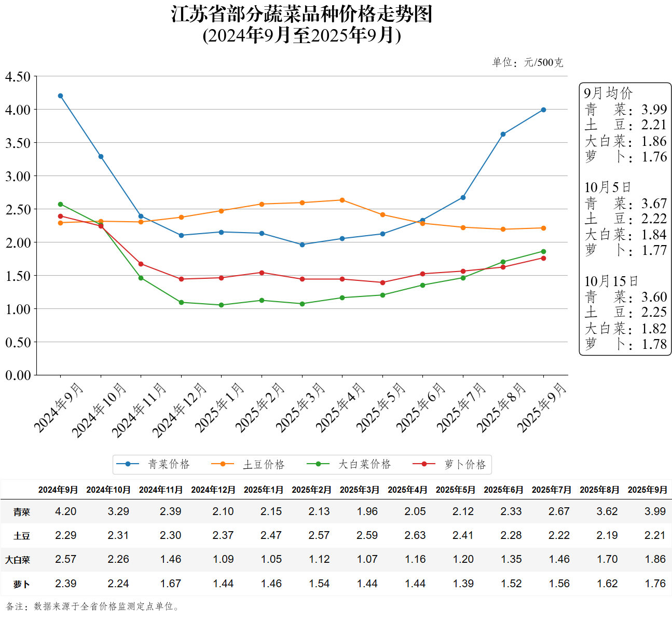
Task: Select the 2024年9月 table column header
Action: [58, 490]
